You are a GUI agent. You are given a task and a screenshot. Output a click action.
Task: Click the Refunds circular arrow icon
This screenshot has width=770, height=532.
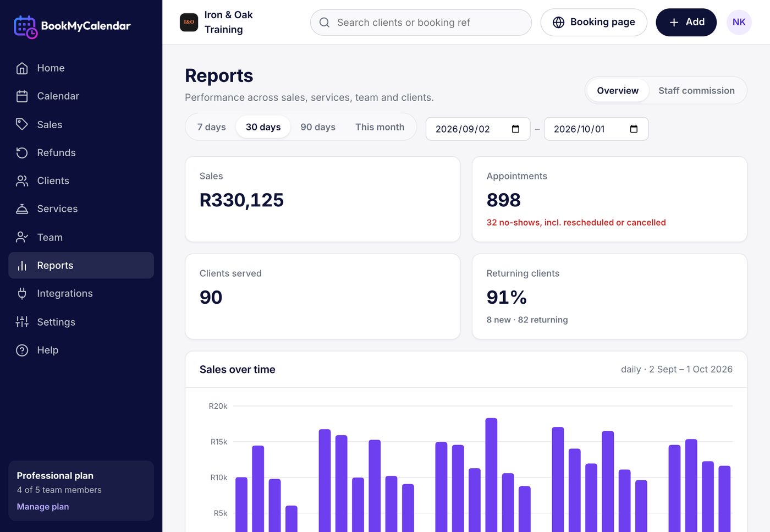coord(22,152)
